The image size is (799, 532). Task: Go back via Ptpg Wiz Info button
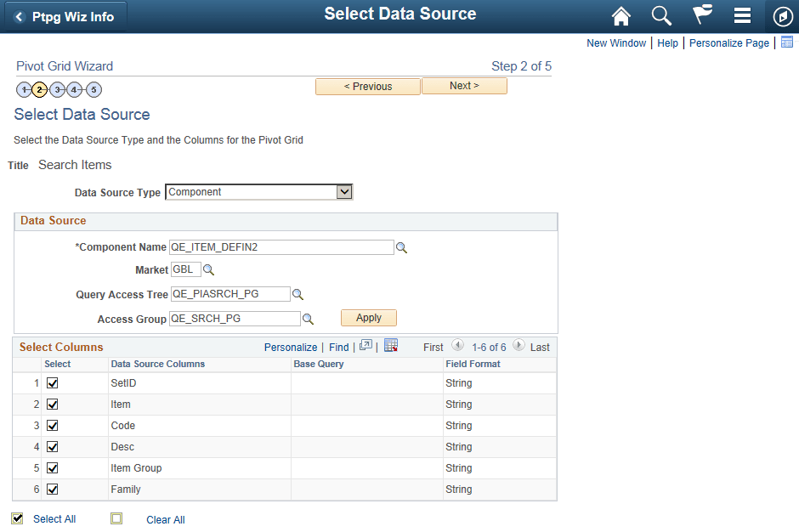(65, 16)
